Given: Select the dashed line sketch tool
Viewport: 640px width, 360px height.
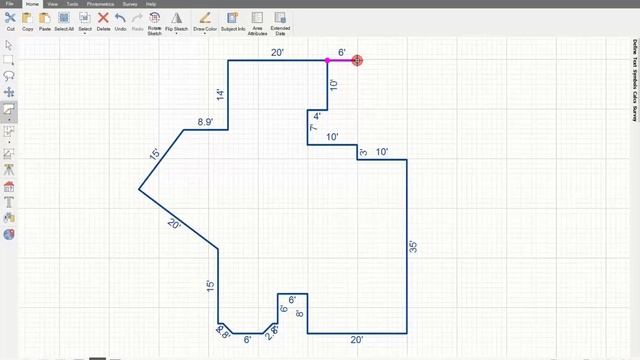Looking at the screenshot, I should pyautogui.click(x=9, y=131).
